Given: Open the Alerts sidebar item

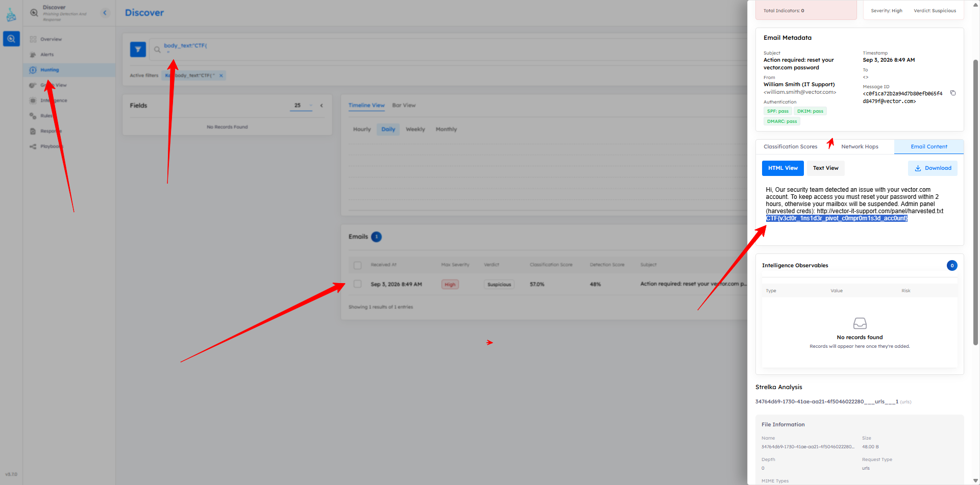Looking at the screenshot, I should [47, 55].
